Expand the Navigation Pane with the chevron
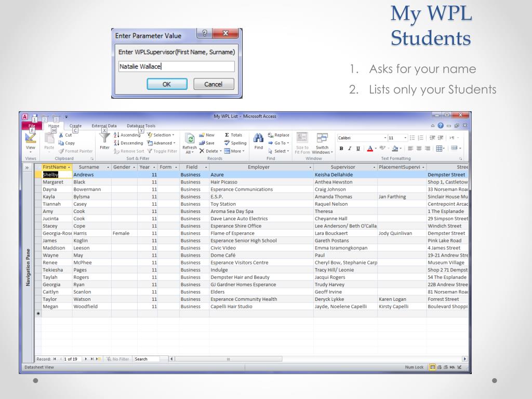532x399 pixels. click(x=27, y=168)
